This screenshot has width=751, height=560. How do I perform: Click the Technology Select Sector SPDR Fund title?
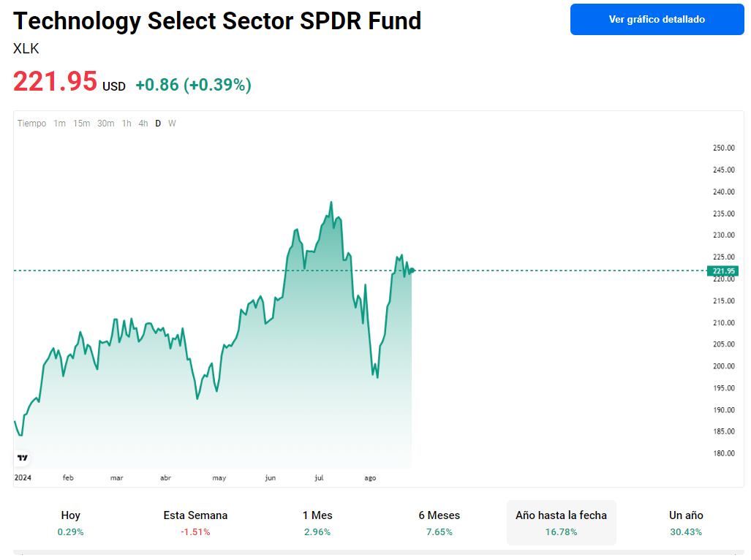217,20
